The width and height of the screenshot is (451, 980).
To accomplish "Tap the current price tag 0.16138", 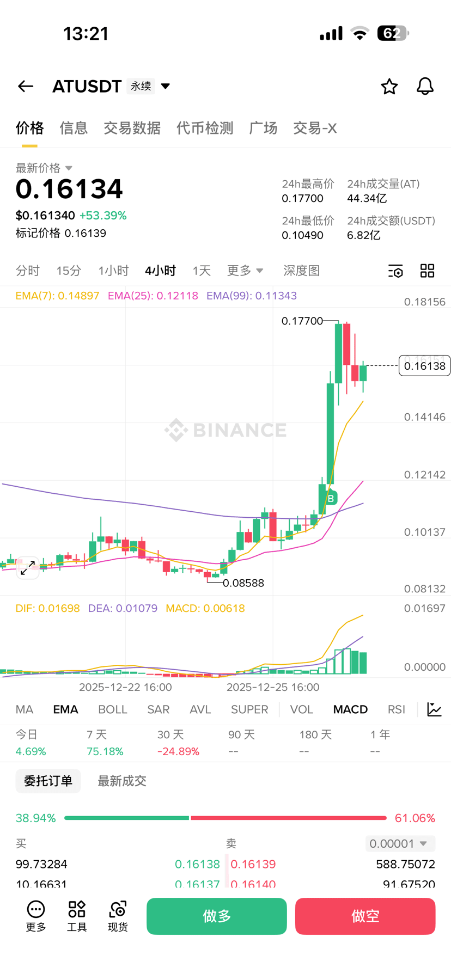I will tap(425, 366).
